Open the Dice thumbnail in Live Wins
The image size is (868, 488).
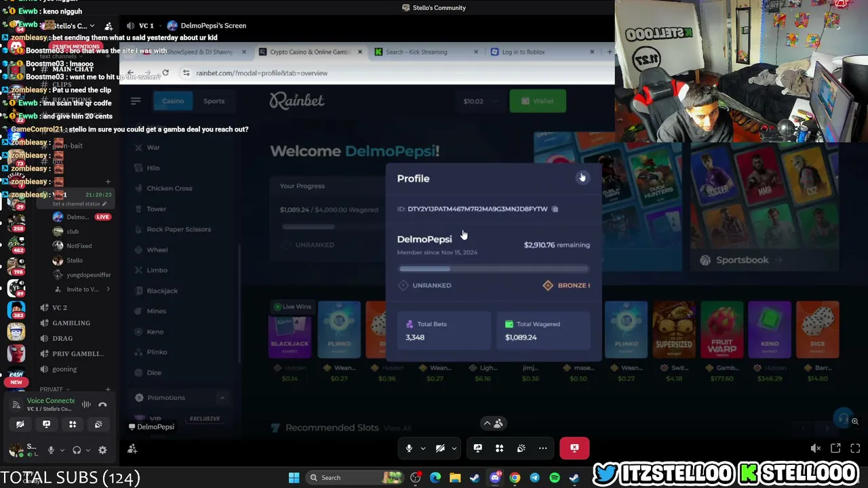pyautogui.click(x=818, y=329)
